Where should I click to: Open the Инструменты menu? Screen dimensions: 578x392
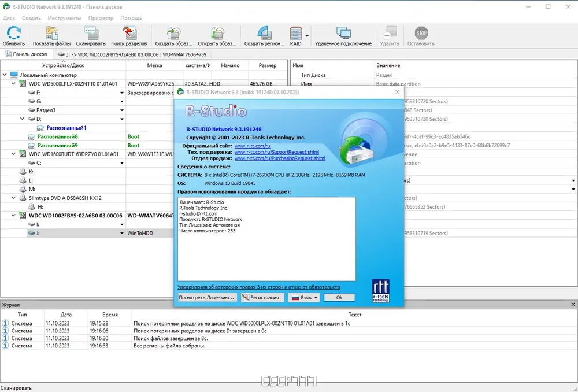tap(64, 18)
